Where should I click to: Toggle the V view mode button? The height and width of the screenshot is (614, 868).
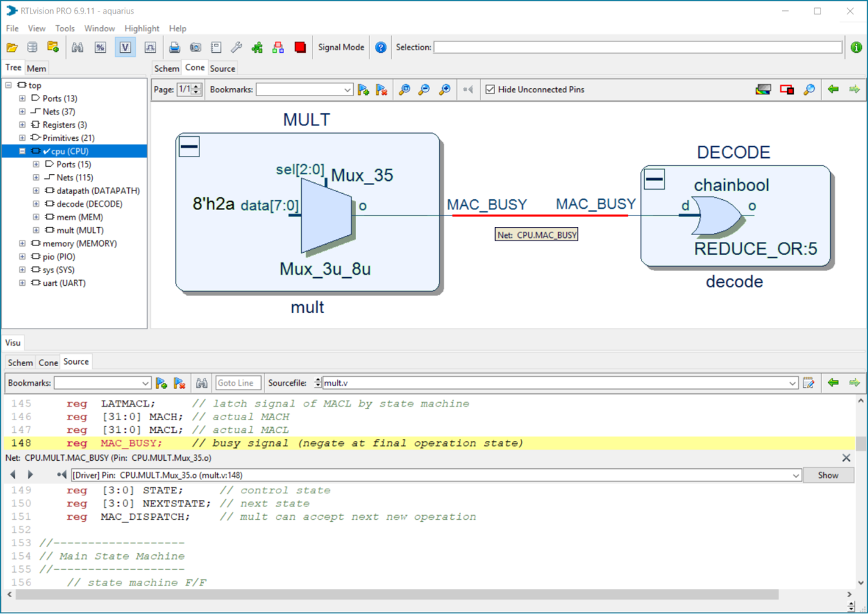click(x=125, y=47)
